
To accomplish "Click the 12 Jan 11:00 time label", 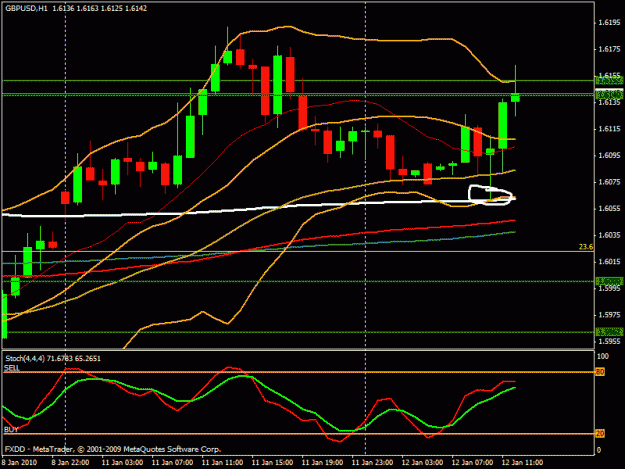I will (522, 462).
